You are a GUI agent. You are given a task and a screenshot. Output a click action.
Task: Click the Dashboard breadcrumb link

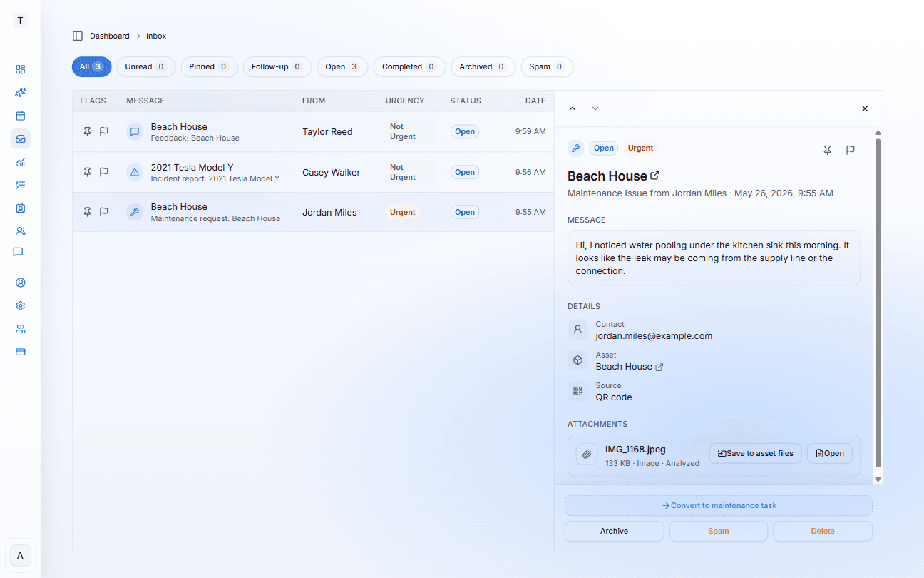pyautogui.click(x=110, y=36)
